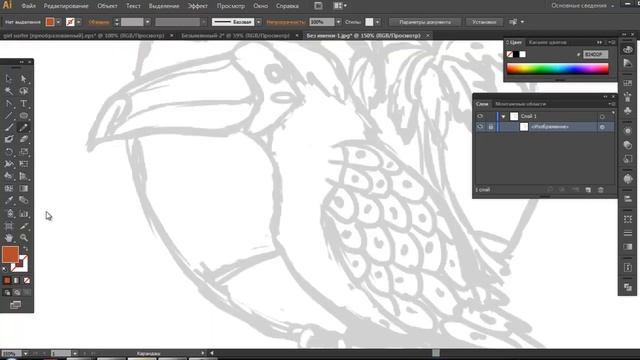Select the Selection (black arrow) tool
Screen dimensions: 640x360
coord(9,78)
